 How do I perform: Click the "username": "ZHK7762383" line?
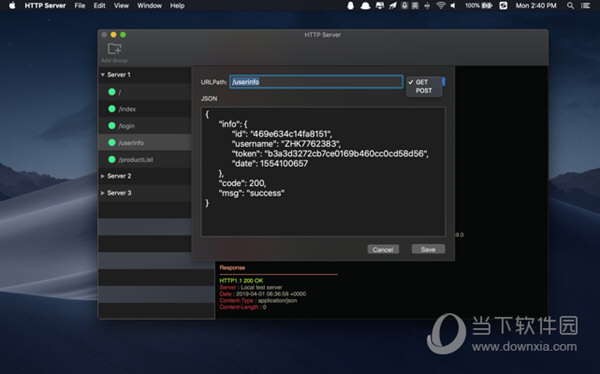(x=286, y=144)
